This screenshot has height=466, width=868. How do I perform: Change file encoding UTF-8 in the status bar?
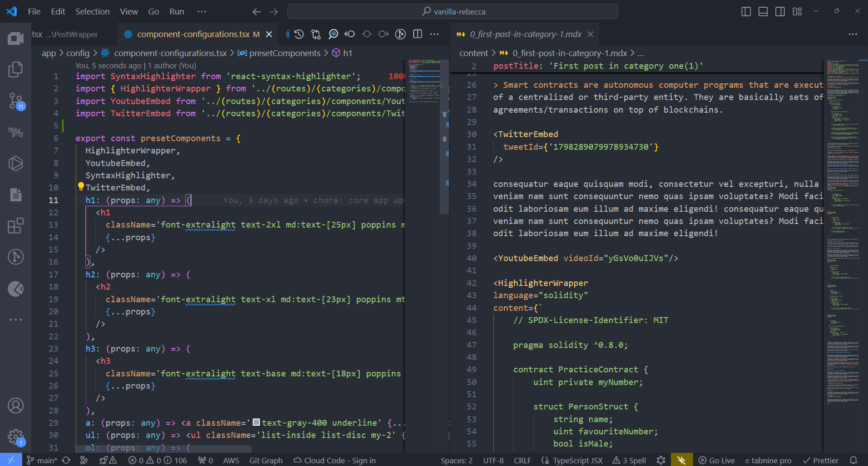point(493,460)
